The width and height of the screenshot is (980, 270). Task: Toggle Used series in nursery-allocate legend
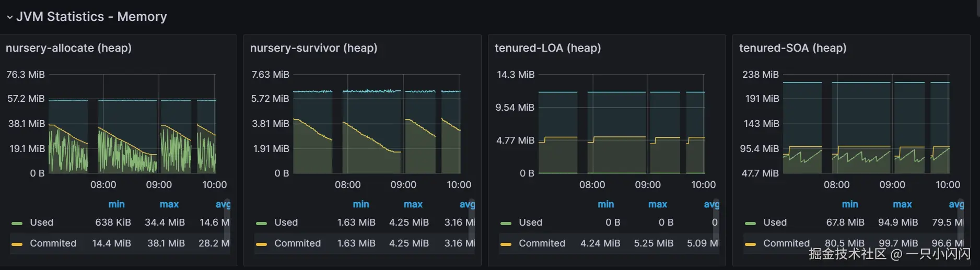41,222
